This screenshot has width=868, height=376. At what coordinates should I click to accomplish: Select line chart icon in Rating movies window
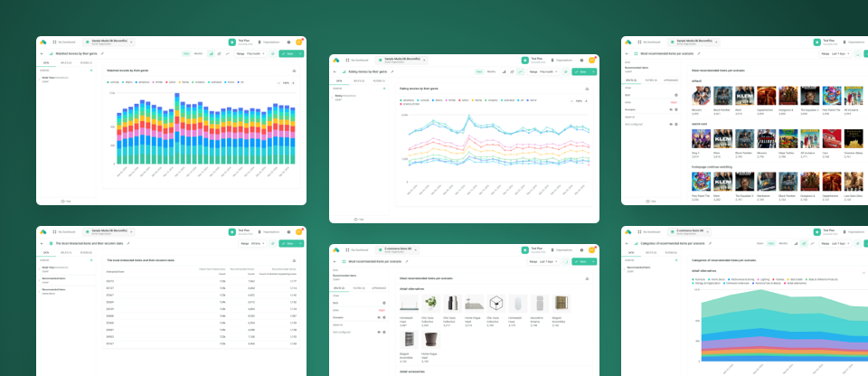click(521, 71)
